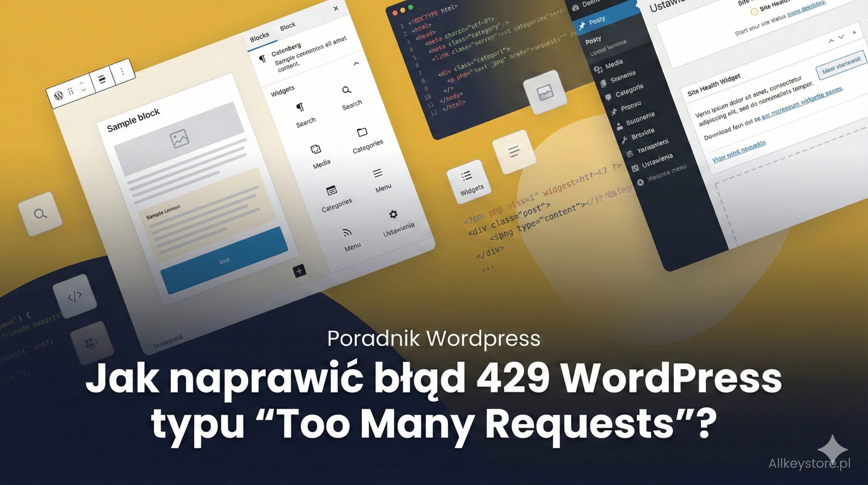This screenshot has height=485, width=868.
Task: Click the image placeholder in Sample block
Action: pyautogui.click(x=179, y=138)
